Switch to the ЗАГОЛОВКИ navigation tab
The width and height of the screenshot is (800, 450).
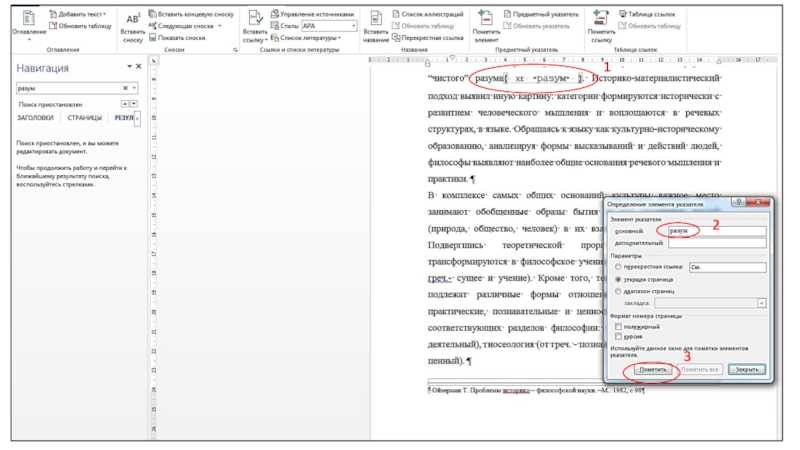[x=37, y=118]
